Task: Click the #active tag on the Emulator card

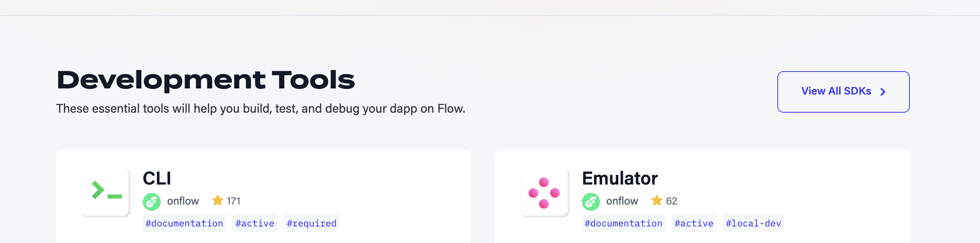Action: 694,223
